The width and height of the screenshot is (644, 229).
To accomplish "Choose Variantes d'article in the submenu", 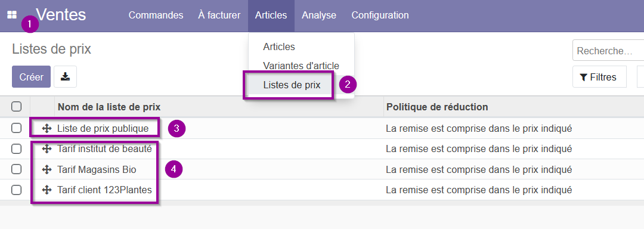I will (x=301, y=66).
